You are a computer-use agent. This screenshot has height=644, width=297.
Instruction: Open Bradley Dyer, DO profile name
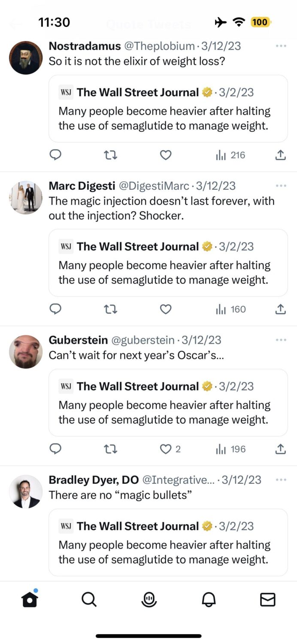coord(93,480)
